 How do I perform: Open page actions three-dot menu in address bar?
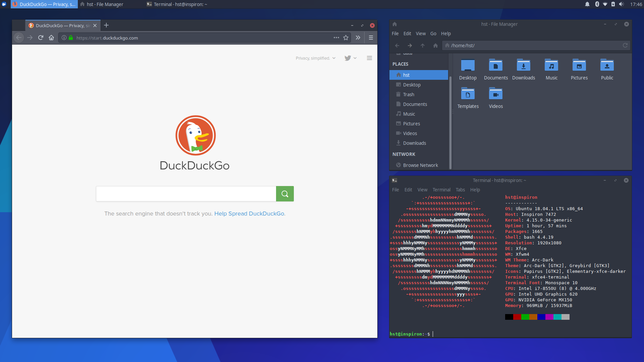(x=336, y=38)
